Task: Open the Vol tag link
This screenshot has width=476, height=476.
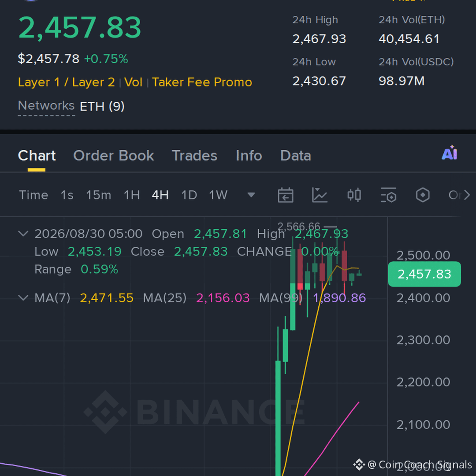Action: (x=133, y=82)
